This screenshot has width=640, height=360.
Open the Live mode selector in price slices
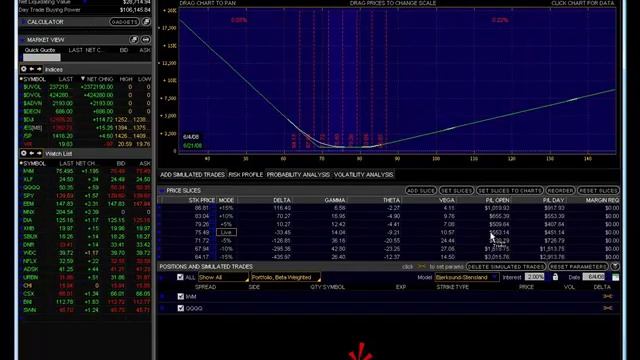click(226, 232)
